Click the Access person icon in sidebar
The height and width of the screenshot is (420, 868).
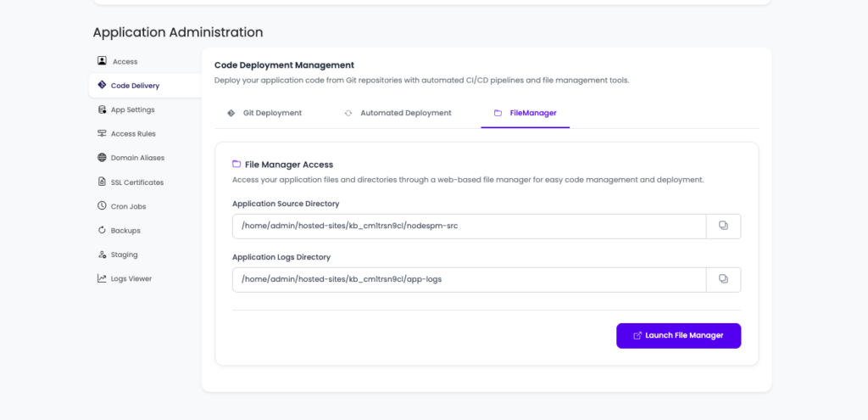(x=102, y=61)
